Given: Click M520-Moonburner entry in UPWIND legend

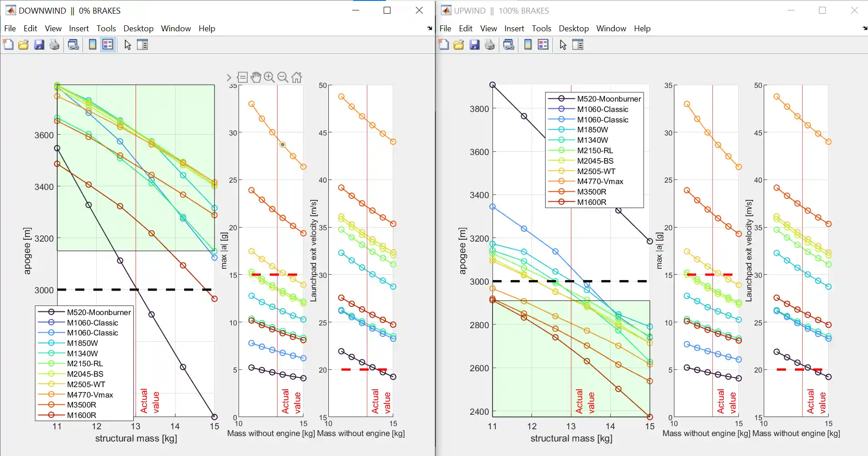Looking at the screenshot, I should [609, 99].
